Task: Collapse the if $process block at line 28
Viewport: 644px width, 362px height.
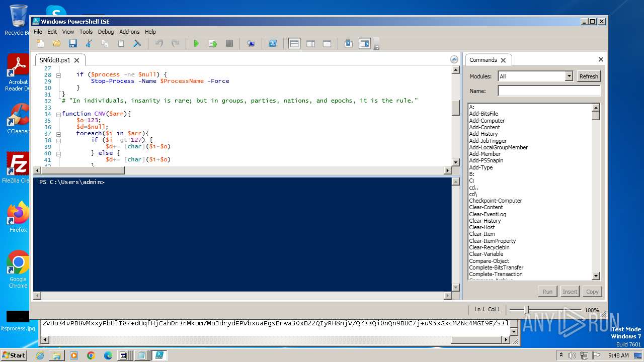Action: click(58, 74)
